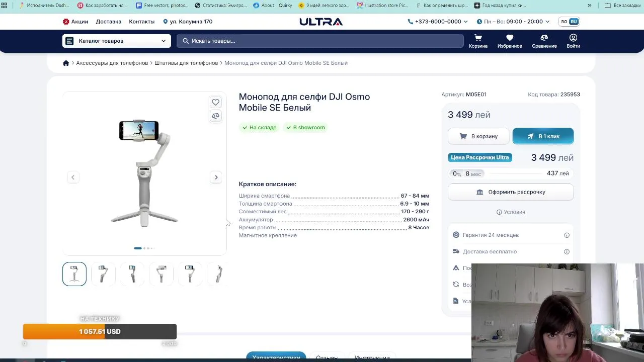Click Артикул M05E01 text

[x=464, y=95]
